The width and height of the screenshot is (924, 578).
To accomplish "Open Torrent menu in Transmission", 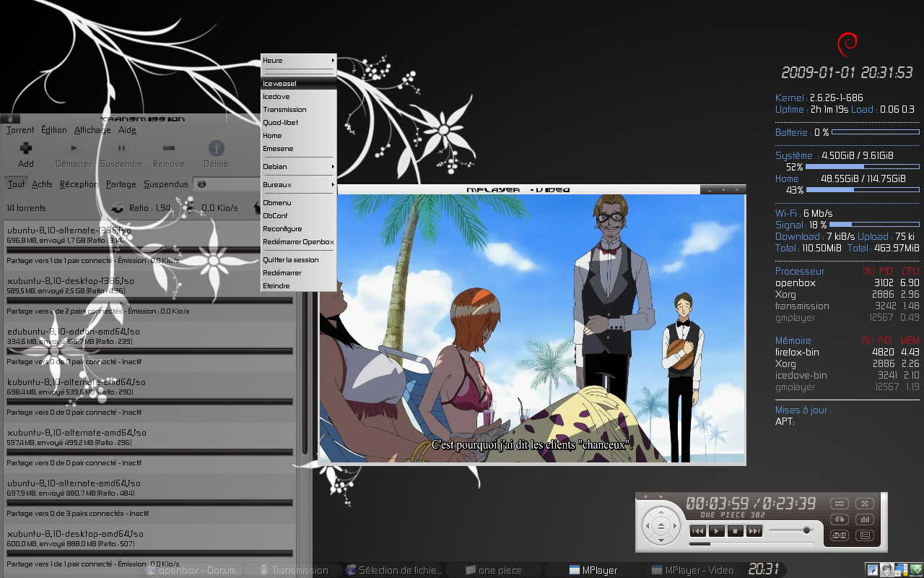I will (x=20, y=130).
